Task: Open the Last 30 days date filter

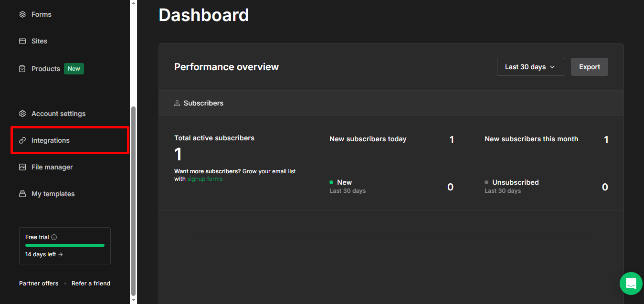Action: 531,67
